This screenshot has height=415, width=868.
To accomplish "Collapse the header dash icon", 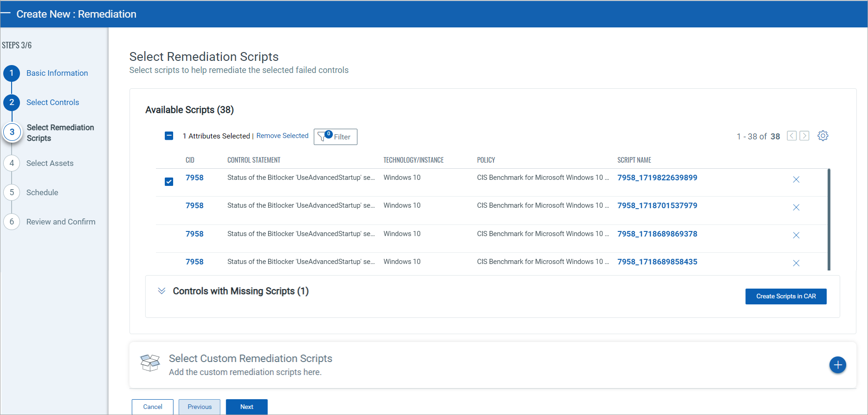I will point(6,13).
